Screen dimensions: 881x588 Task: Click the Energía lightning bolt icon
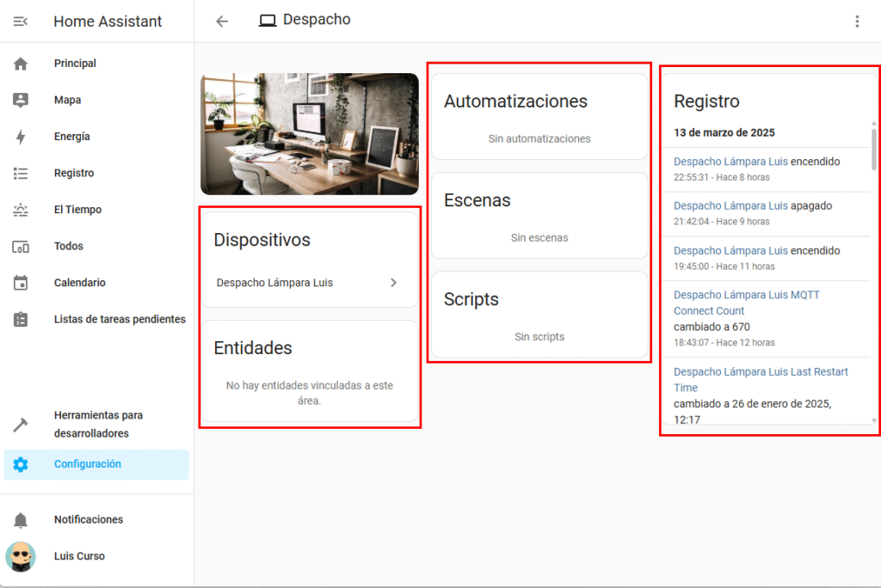pyautogui.click(x=21, y=137)
